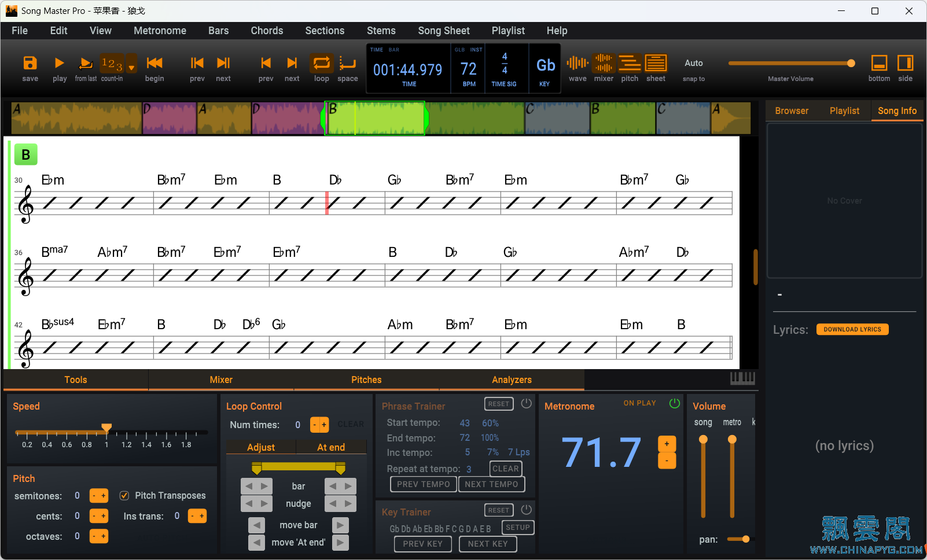Click the PREV TEMPO button

(424, 484)
